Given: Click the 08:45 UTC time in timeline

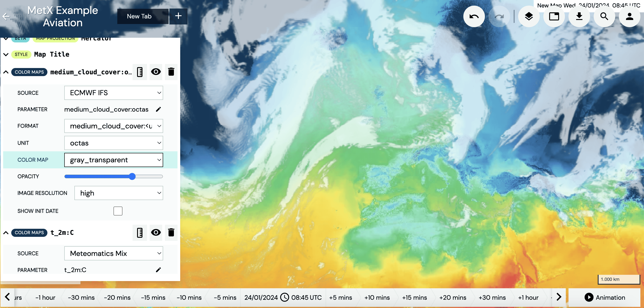Looking at the screenshot, I should tap(306, 297).
